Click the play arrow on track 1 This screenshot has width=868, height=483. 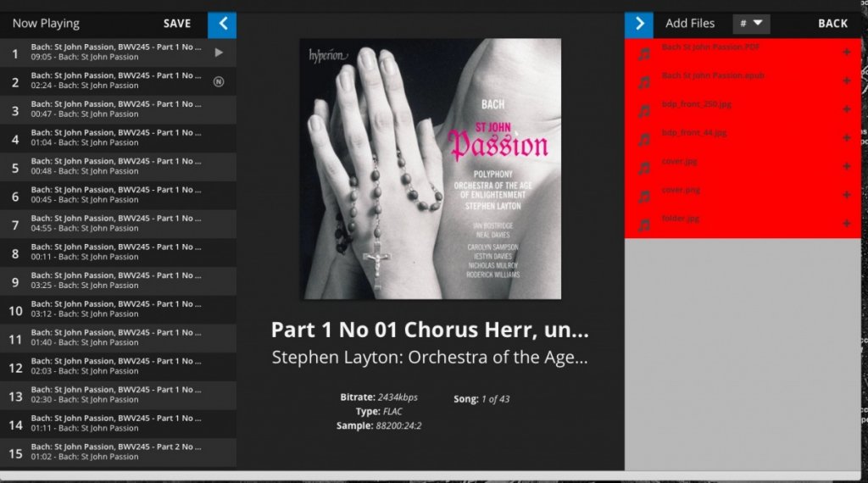click(219, 53)
